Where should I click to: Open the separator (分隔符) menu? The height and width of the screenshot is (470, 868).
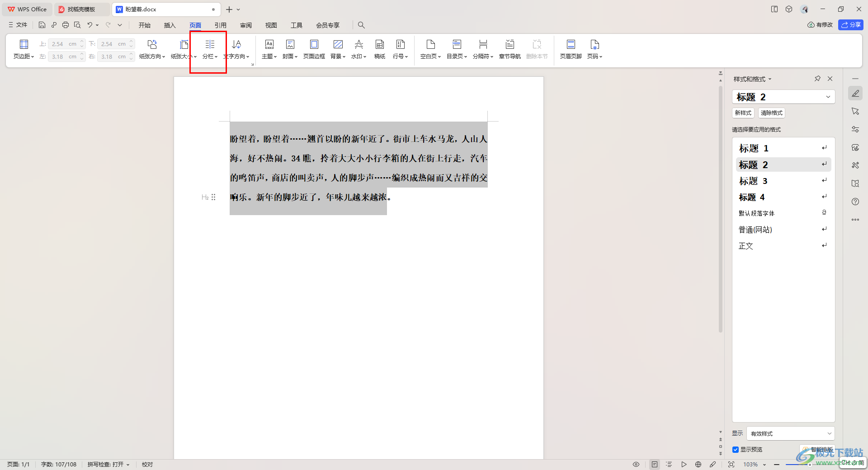coord(483,49)
